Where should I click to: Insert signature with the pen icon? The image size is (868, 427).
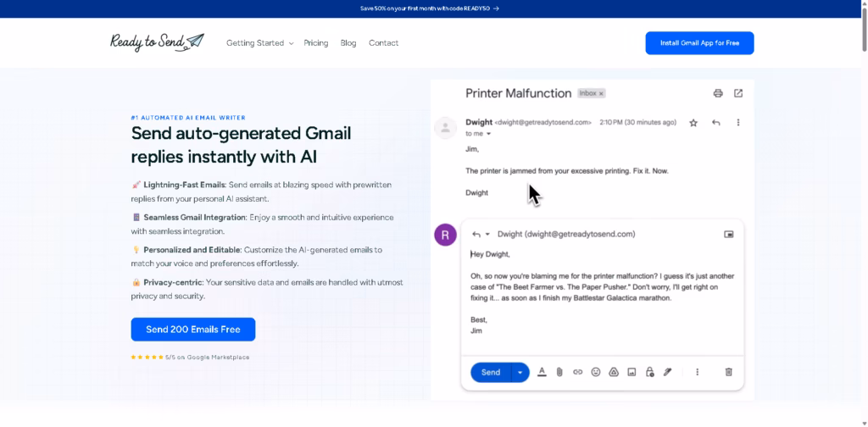coord(668,372)
